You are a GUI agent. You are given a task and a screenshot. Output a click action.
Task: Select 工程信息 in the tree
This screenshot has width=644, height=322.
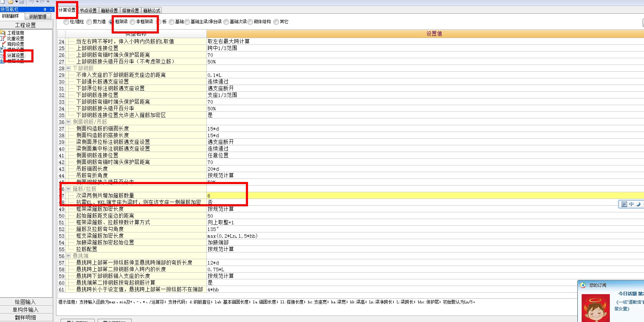[16, 33]
